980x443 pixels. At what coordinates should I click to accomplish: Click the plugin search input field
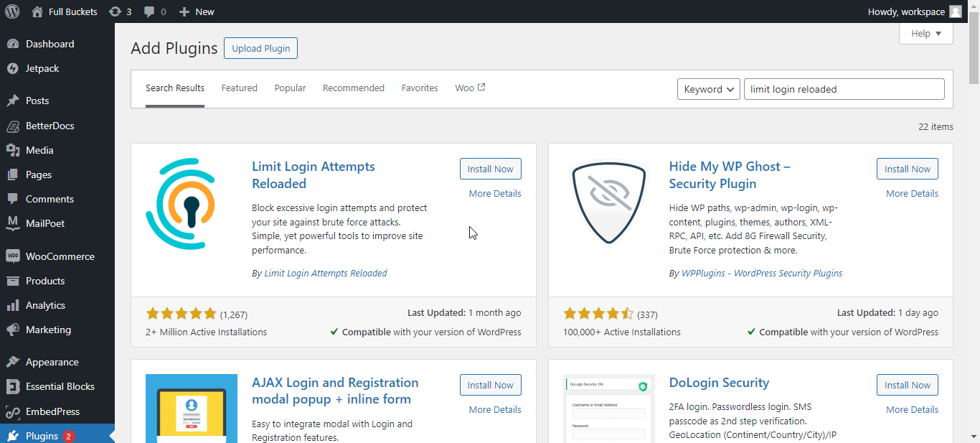tap(844, 89)
